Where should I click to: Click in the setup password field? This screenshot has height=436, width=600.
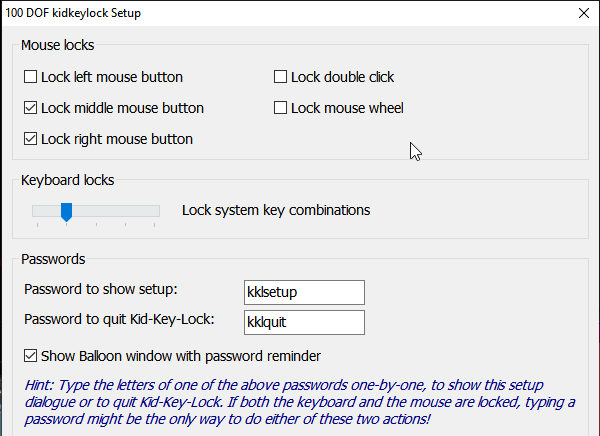point(304,292)
